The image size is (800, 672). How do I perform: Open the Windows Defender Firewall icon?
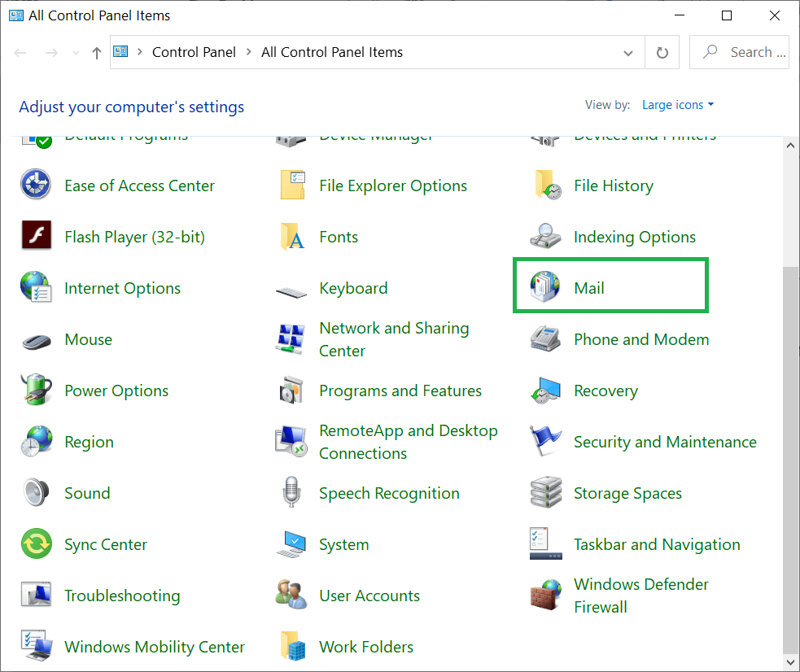(x=546, y=595)
